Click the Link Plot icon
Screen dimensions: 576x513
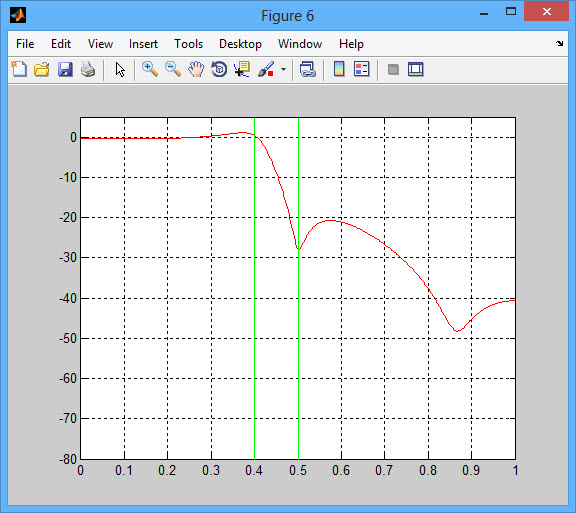coord(307,69)
